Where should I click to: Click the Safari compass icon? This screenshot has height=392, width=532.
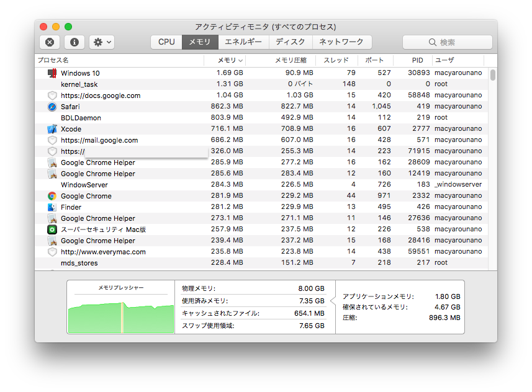click(52, 107)
